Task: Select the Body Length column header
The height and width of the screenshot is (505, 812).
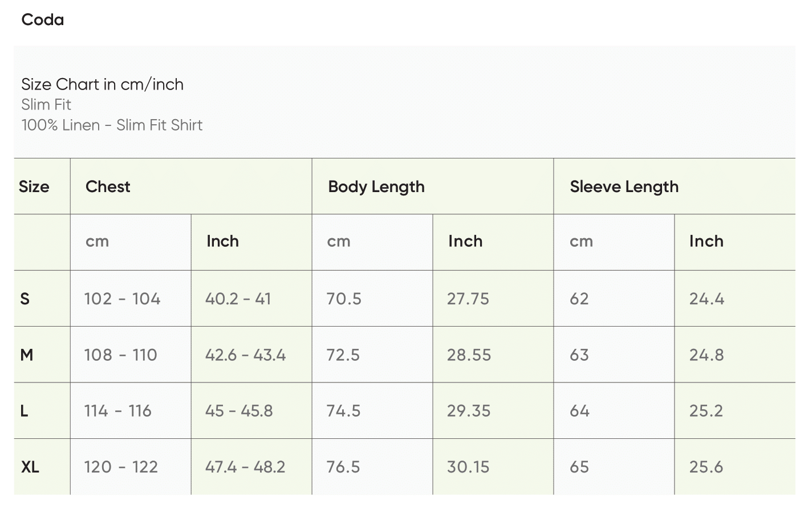Action: [x=376, y=186]
